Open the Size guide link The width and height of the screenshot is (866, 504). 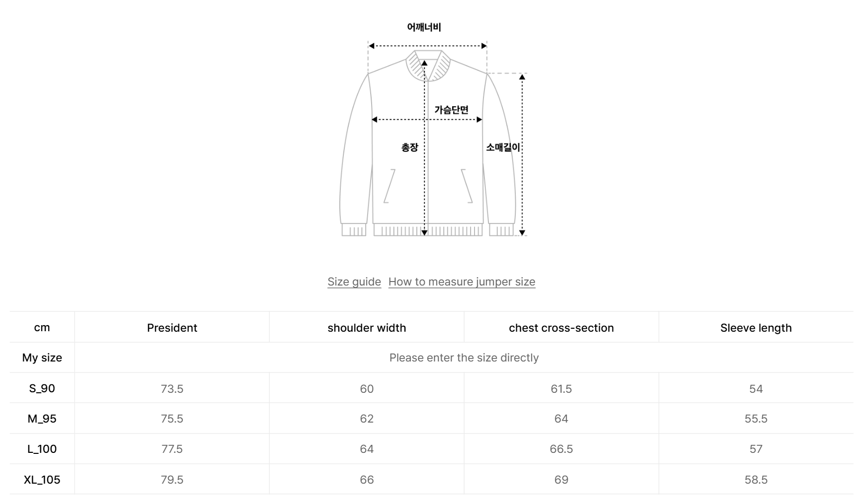pos(354,282)
